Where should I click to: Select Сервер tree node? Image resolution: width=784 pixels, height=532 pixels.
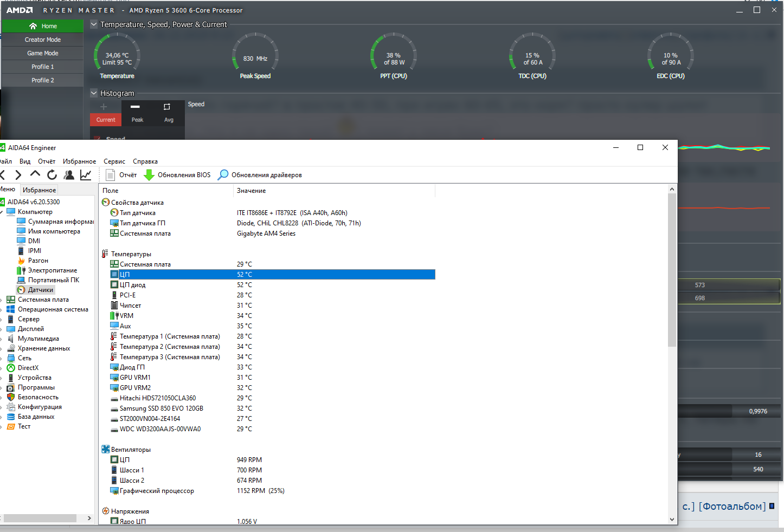click(29, 319)
